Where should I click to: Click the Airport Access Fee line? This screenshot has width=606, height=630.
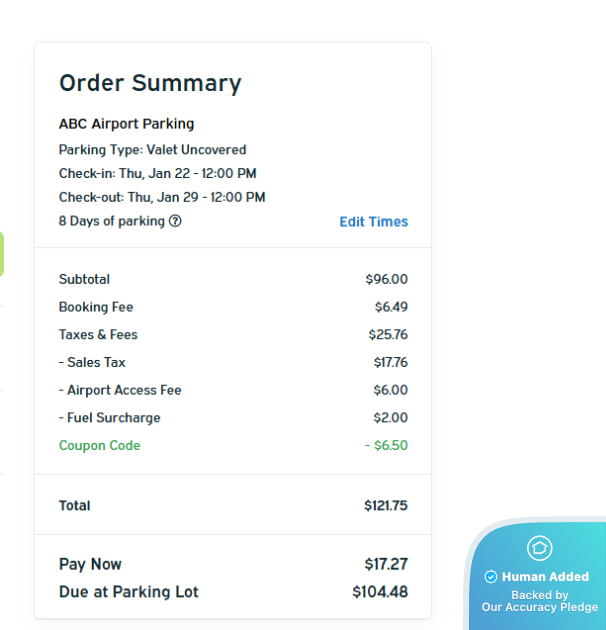[x=120, y=390]
